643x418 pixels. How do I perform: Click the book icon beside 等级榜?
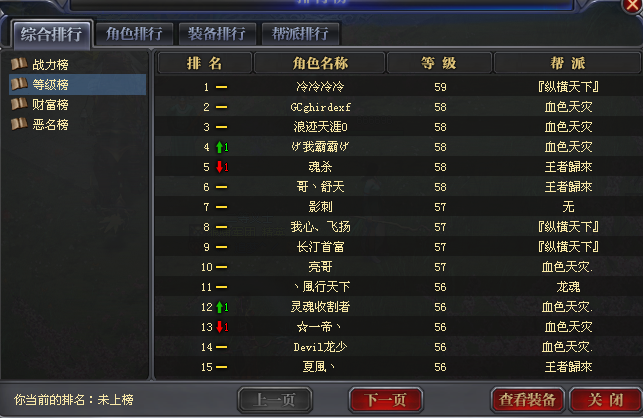pos(19,84)
